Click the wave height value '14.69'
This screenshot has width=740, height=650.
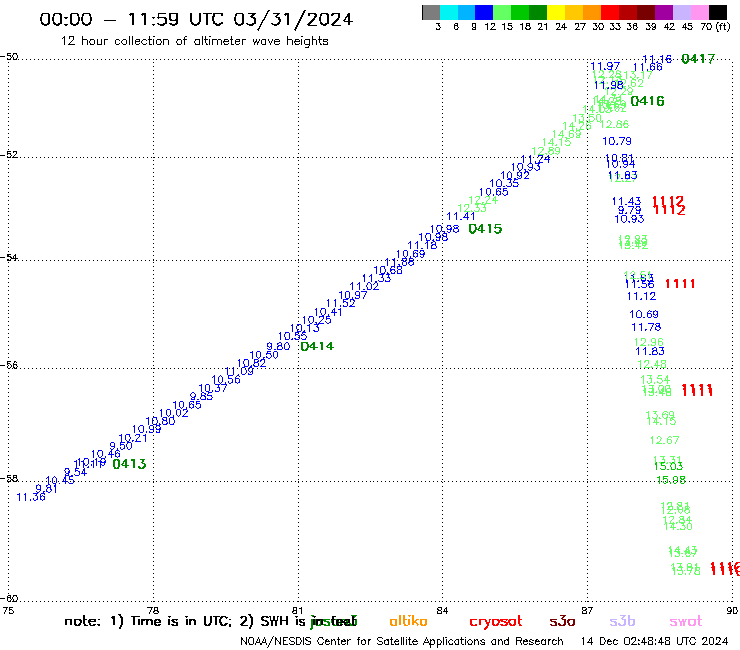tap(566, 134)
